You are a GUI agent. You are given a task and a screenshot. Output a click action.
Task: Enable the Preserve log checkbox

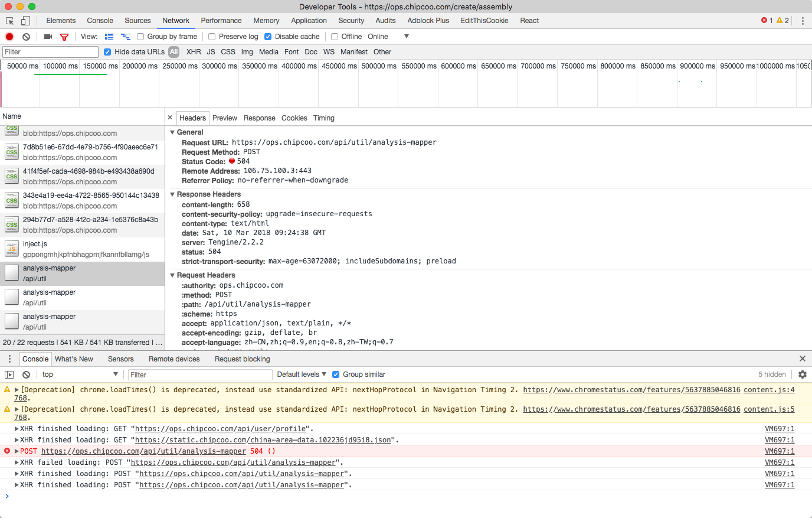point(212,37)
